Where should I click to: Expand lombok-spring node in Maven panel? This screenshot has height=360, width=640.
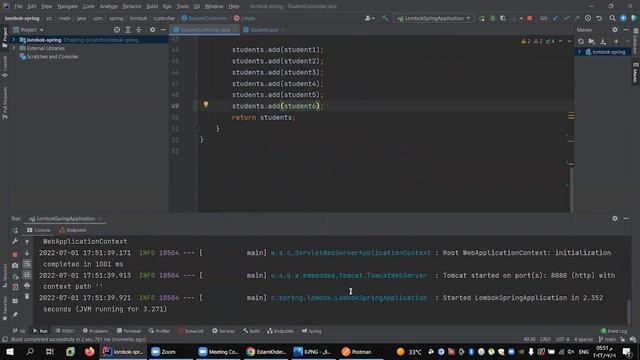click(579, 52)
